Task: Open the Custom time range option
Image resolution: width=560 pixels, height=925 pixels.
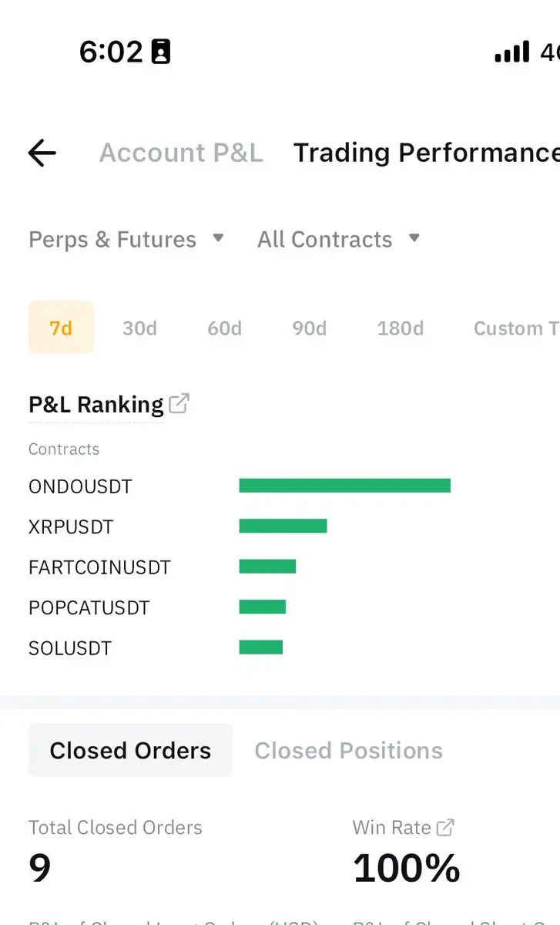Action: pyautogui.click(x=516, y=328)
